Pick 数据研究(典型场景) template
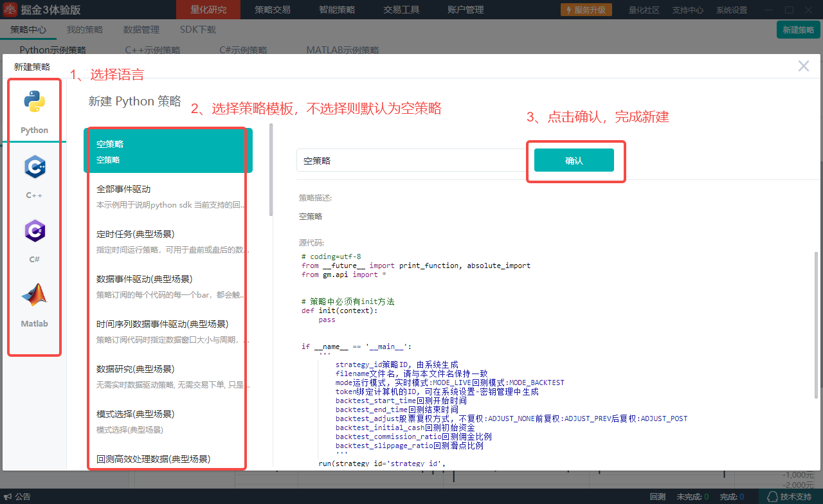Image resolution: width=823 pixels, height=504 pixels. pos(167,377)
